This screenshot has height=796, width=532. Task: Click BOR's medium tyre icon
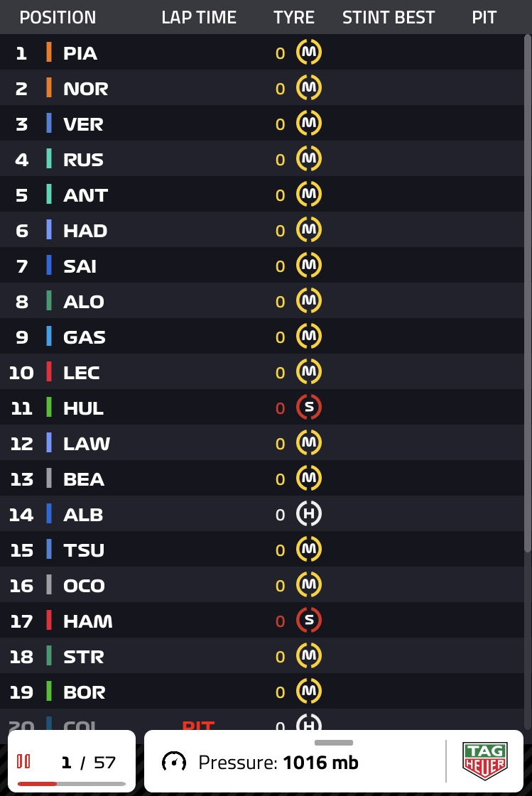pyautogui.click(x=308, y=692)
